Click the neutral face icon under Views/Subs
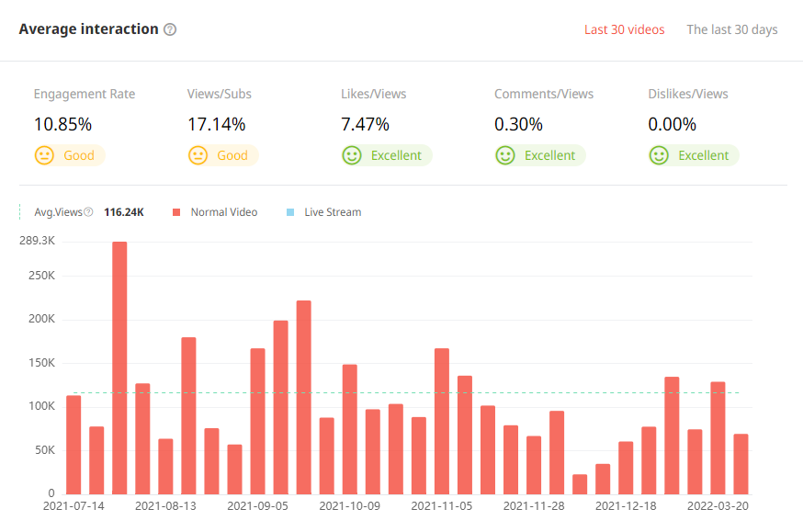Viewport: 803px width, 532px height. pyautogui.click(x=198, y=155)
